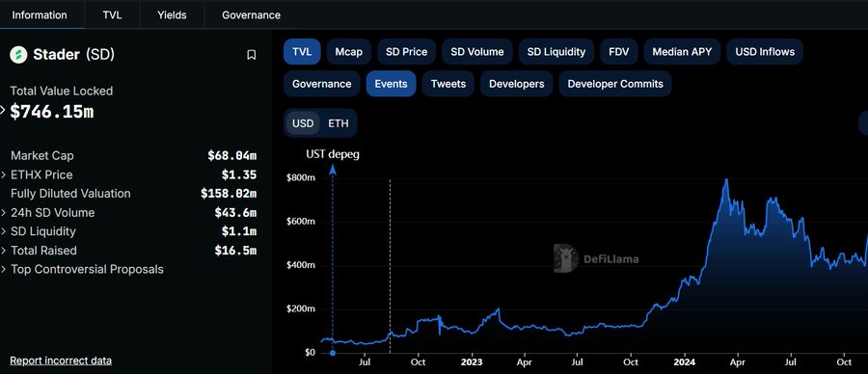The image size is (868, 374).
Task: Click the blue dot on chart baseline
Action: coord(333,353)
